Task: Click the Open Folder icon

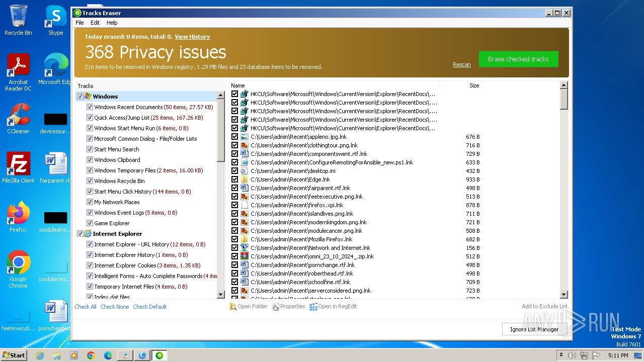Action: click(x=233, y=307)
